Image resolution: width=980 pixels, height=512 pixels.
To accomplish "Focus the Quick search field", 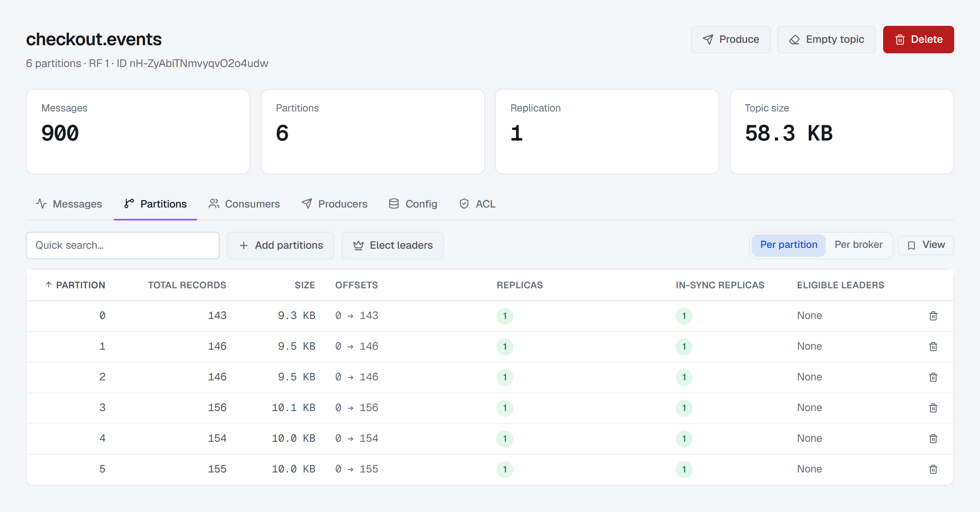I will pyautogui.click(x=123, y=246).
